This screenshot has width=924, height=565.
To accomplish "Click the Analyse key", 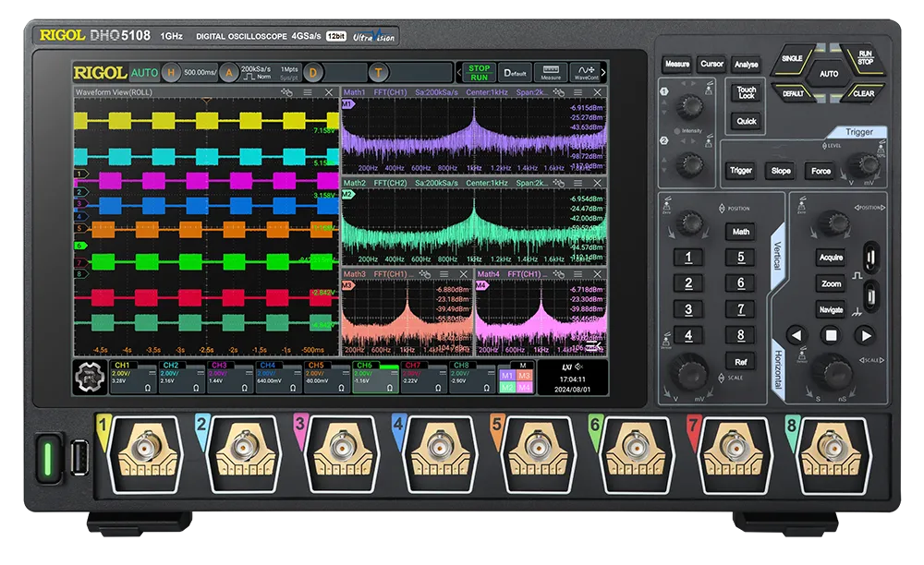I will pyautogui.click(x=746, y=65).
